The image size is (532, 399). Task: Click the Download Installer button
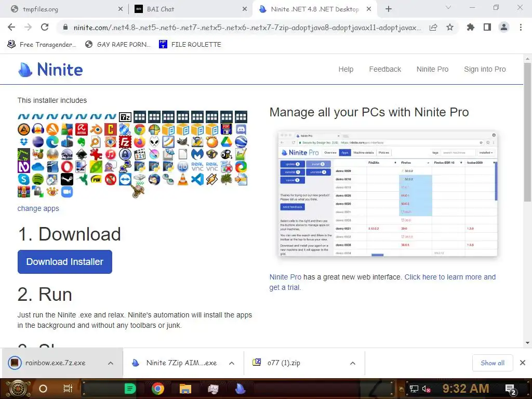(x=65, y=262)
